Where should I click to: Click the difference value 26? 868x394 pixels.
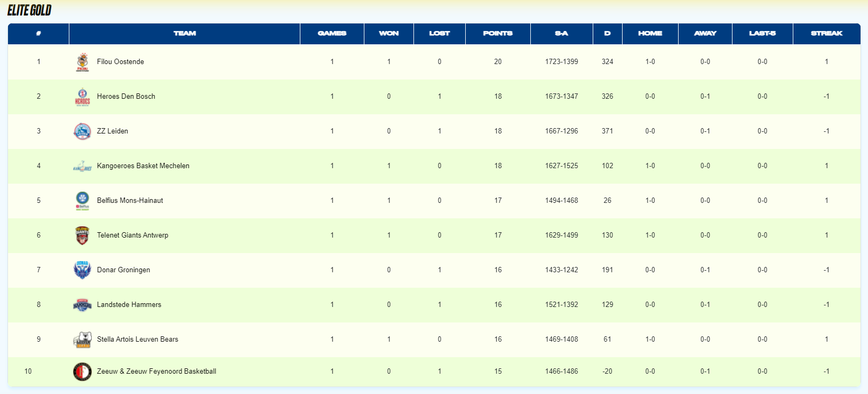tap(608, 201)
